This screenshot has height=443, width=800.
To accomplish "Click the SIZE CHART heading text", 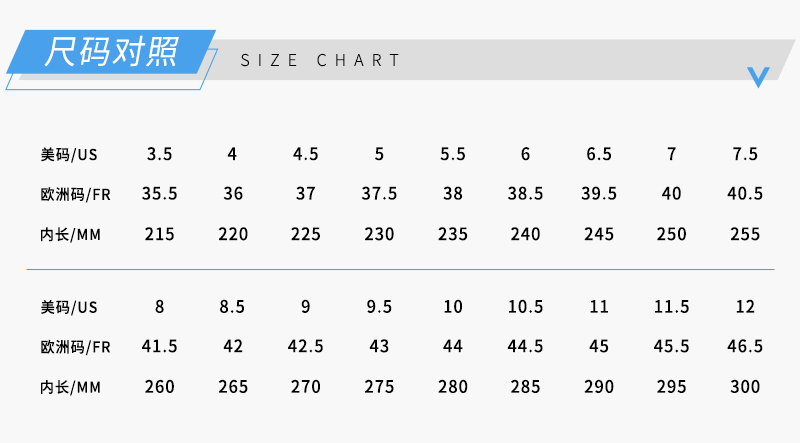I will [321, 60].
